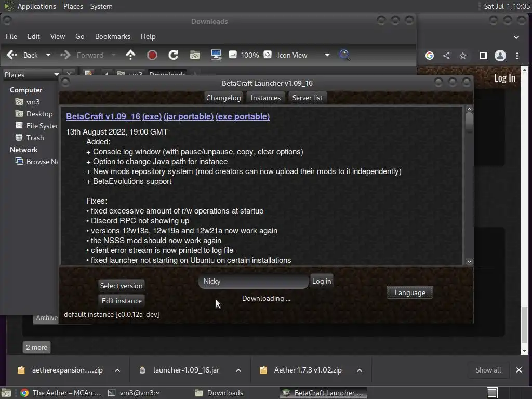
Task: Open the Help menu
Action: 148,36
